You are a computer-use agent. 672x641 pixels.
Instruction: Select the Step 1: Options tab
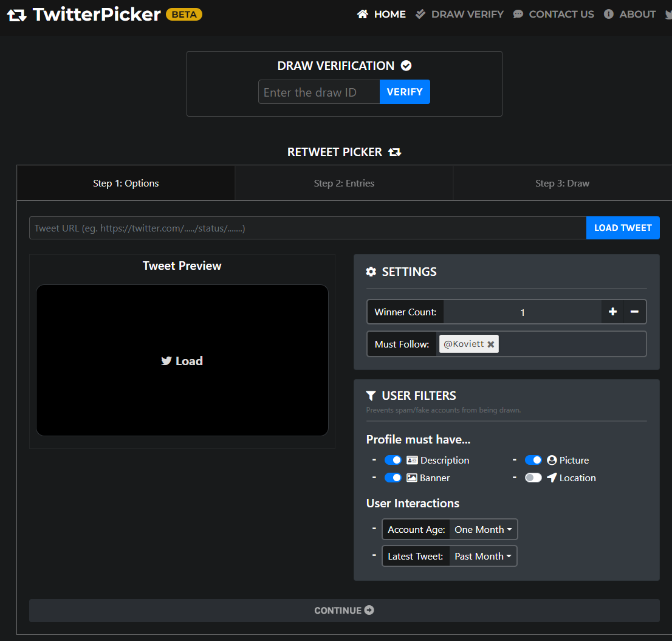click(x=126, y=183)
